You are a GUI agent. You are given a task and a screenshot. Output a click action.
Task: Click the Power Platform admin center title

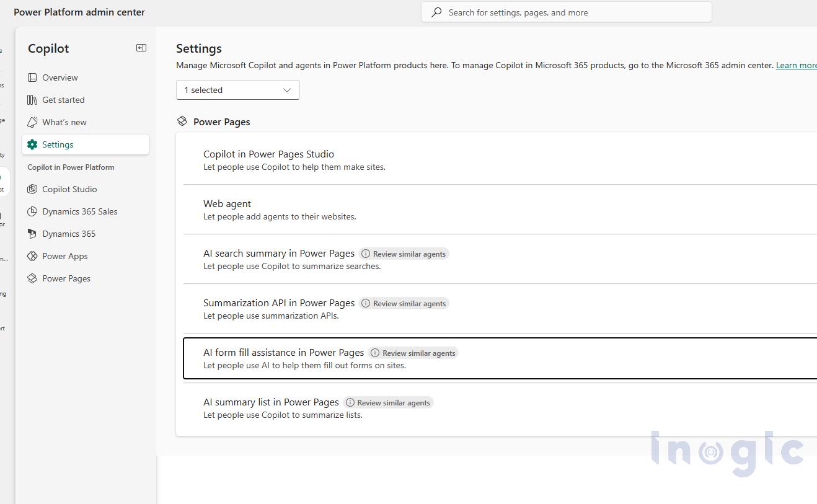(79, 12)
